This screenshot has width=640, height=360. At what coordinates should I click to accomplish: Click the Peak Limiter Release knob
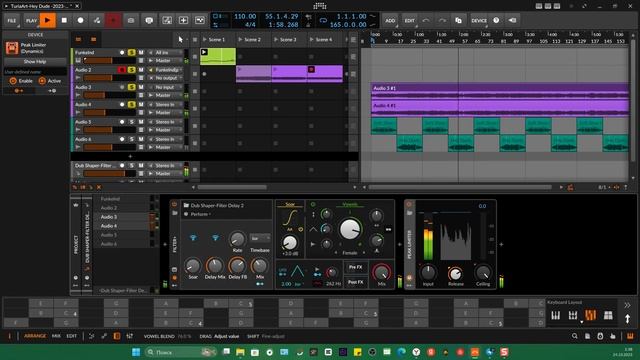pyautogui.click(x=455, y=273)
